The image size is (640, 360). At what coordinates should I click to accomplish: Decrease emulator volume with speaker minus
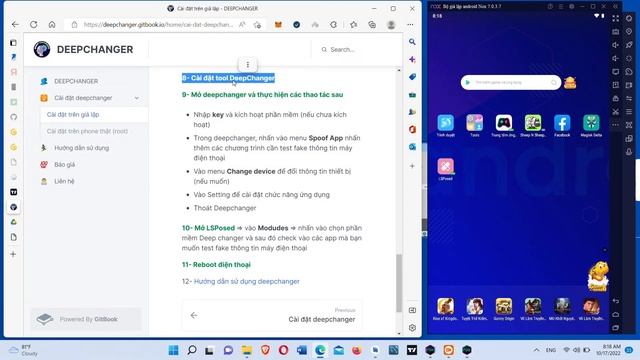(616, 58)
